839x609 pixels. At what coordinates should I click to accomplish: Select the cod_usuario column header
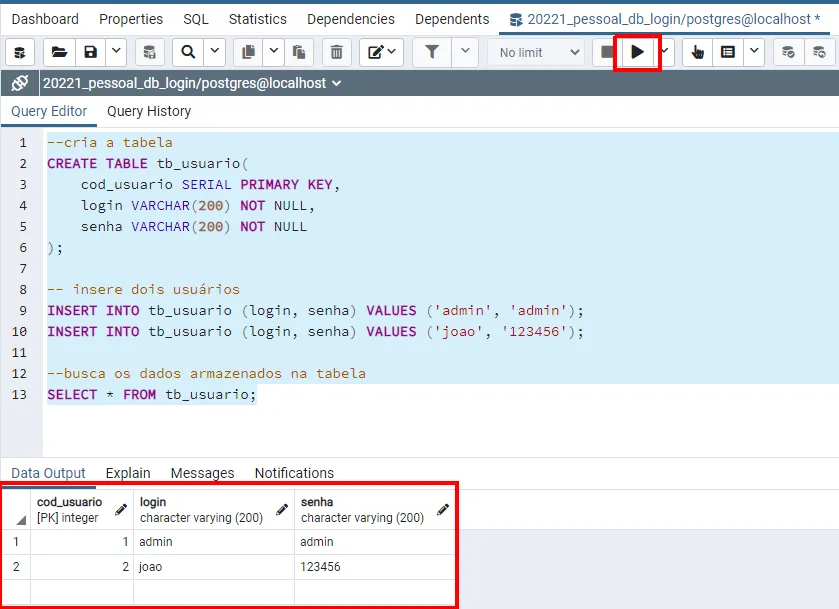point(82,509)
